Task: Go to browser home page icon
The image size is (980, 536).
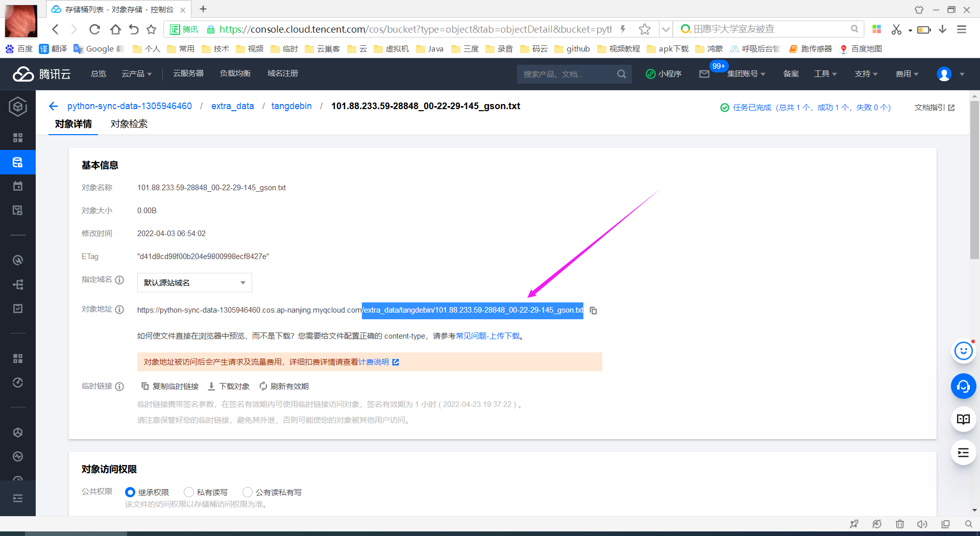Action: pos(115,29)
